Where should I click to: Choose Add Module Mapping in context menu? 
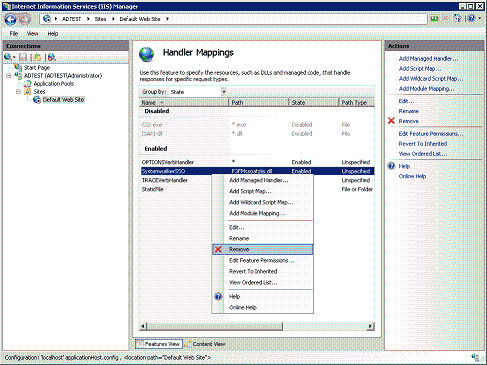(257, 213)
